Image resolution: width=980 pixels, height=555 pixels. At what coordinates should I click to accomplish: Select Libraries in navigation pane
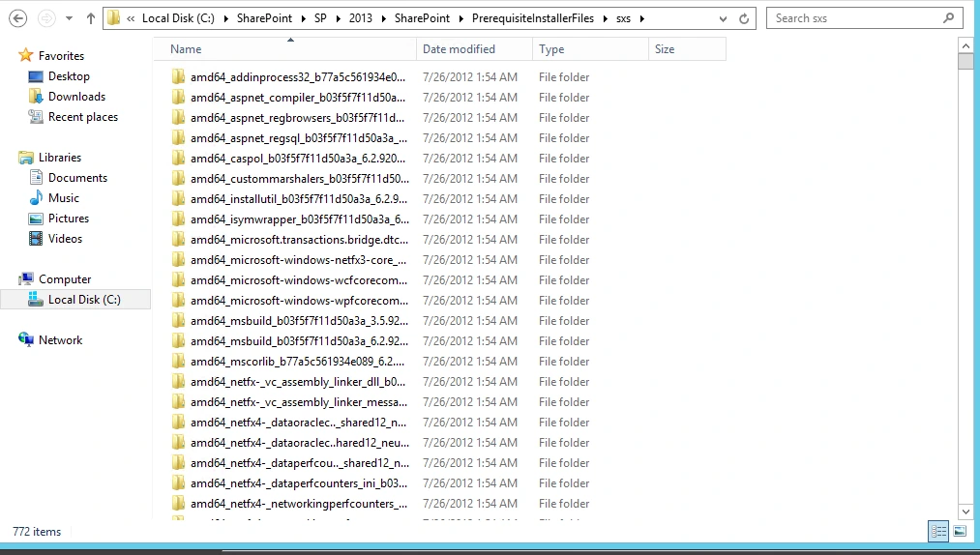pos(60,158)
